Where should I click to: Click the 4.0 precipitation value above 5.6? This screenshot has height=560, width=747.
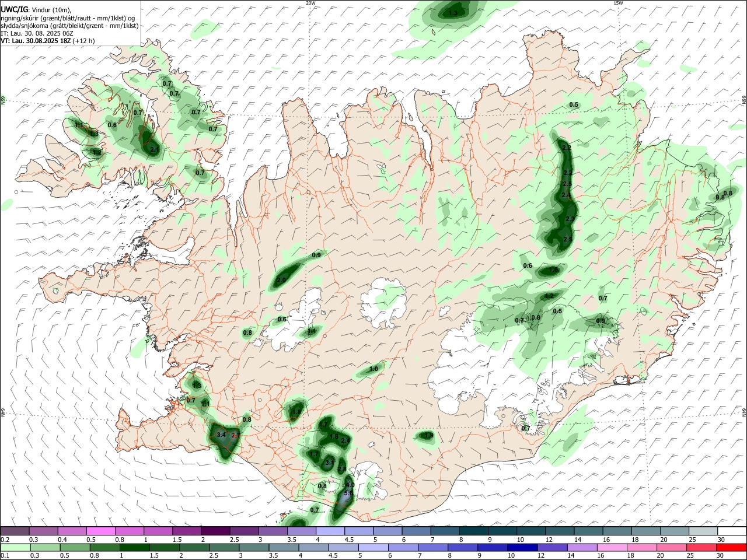[x=350, y=485]
